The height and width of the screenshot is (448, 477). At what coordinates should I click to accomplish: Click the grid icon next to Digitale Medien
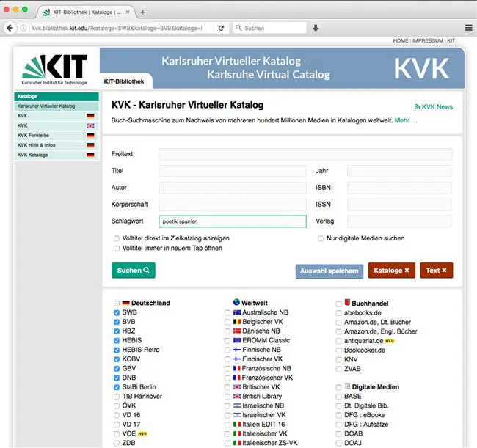click(347, 386)
